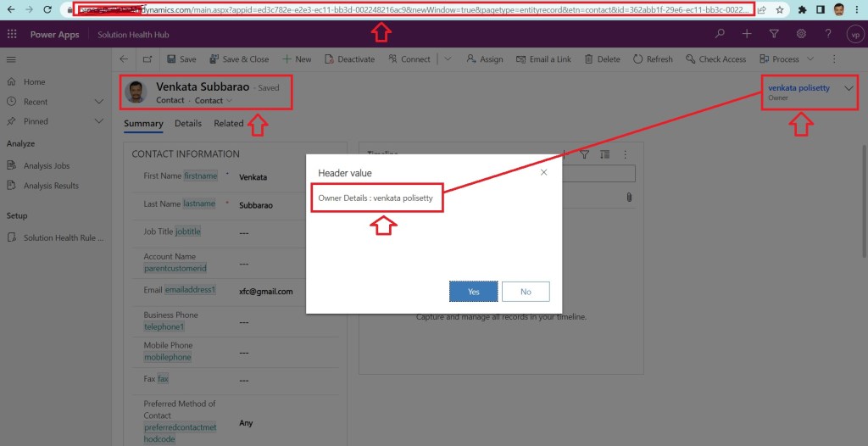Toggle the left navigation hamburger menu
The image size is (868, 446).
click(x=12, y=59)
